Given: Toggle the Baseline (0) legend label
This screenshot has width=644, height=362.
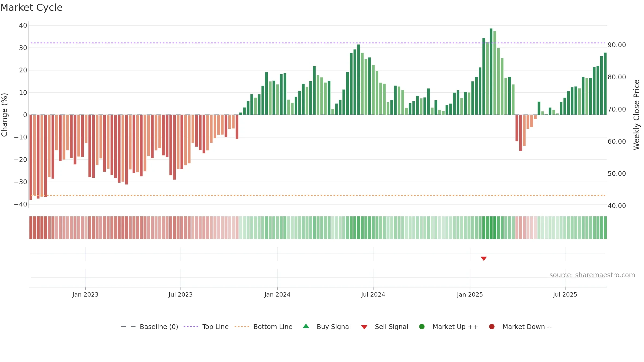Looking at the screenshot, I should pos(159,327).
